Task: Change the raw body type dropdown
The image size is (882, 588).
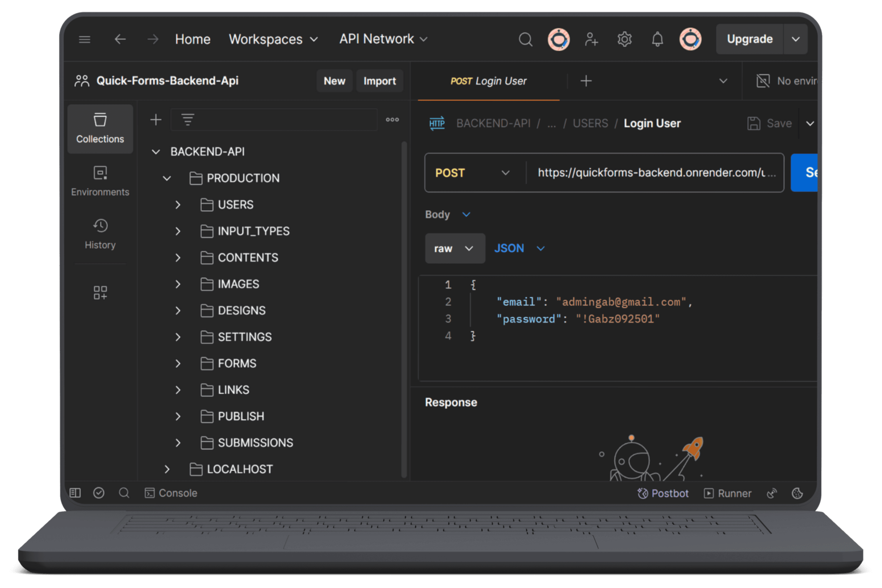Action: pos(455,248)
